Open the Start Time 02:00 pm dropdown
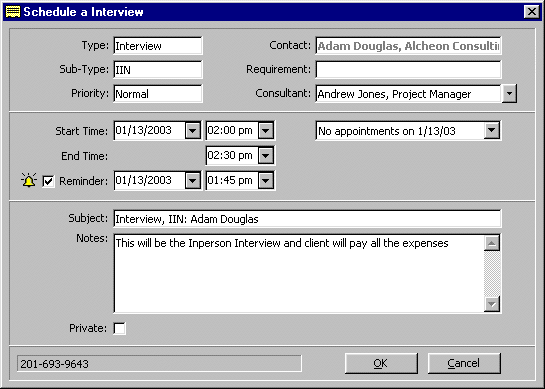Viewport: 545px width, 389px height. (266, 131)
